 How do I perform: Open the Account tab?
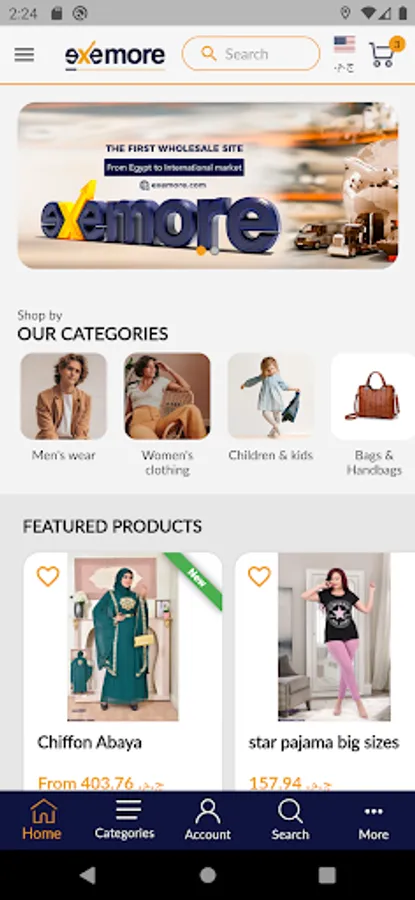click(x=207, y=820)
